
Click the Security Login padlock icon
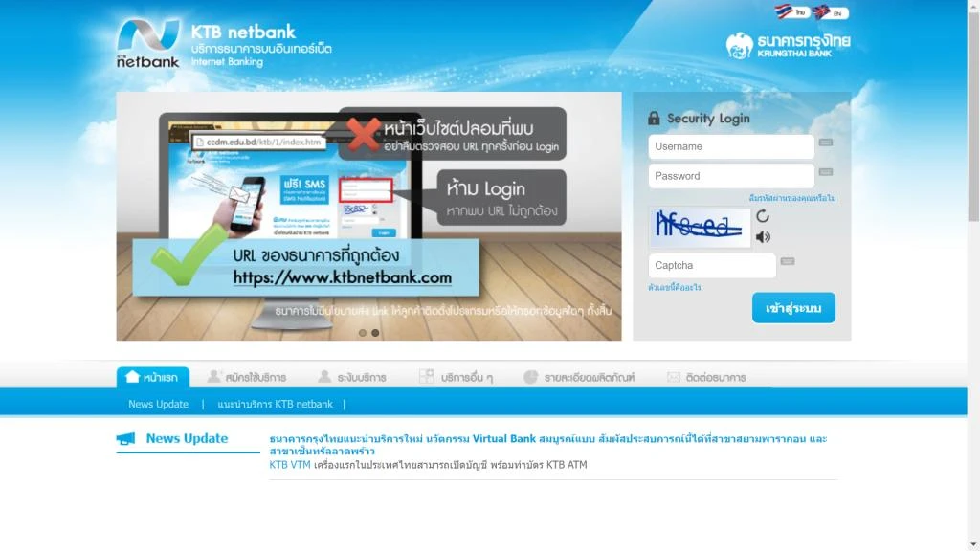(x=654, y=118)
